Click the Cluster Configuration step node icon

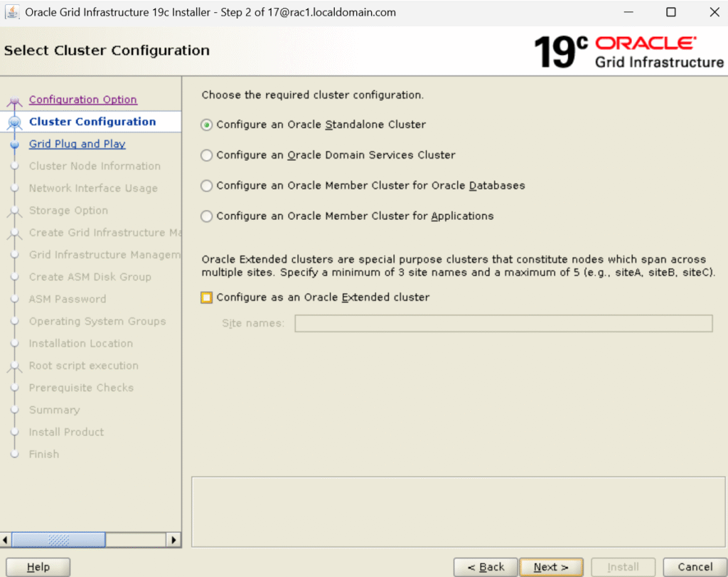click(x=14, y=123)
